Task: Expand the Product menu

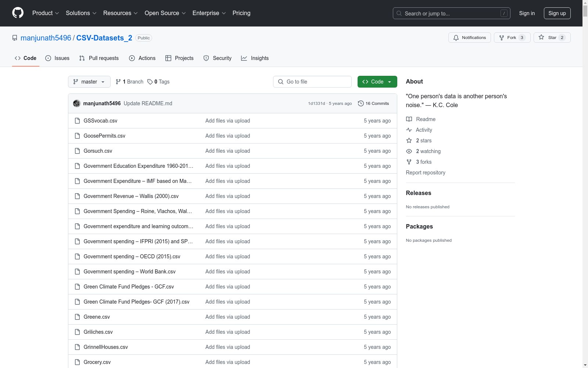Action: click(x=46, y=13)
